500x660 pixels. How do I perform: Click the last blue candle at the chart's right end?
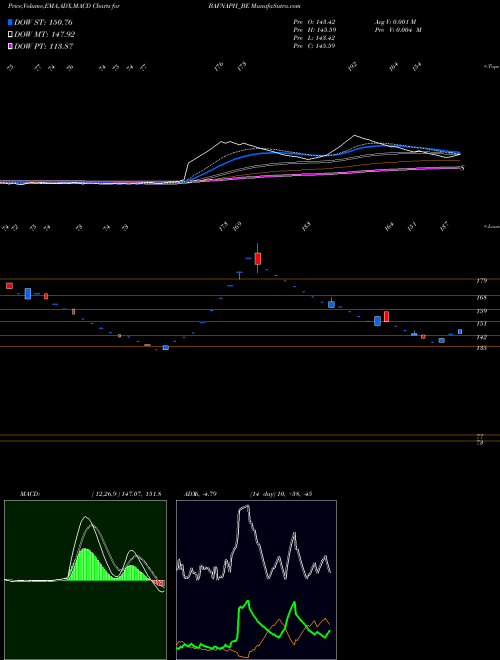click(460, 332)
